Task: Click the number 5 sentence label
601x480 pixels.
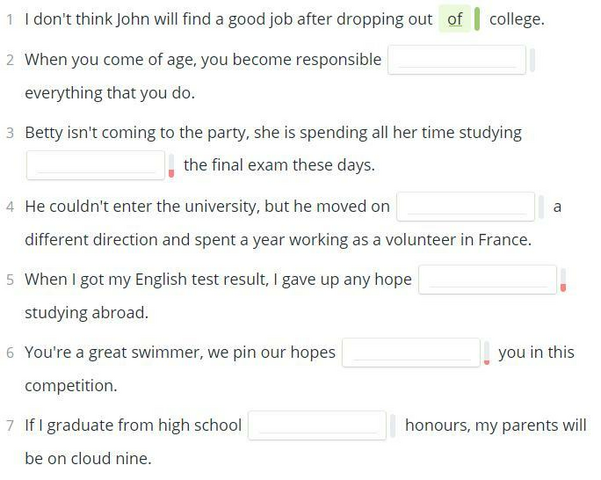Action: coord(10,280)
